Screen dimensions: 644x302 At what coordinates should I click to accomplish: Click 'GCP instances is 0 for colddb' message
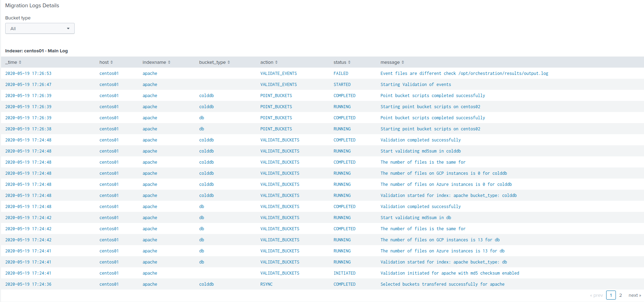pos(444,173)
